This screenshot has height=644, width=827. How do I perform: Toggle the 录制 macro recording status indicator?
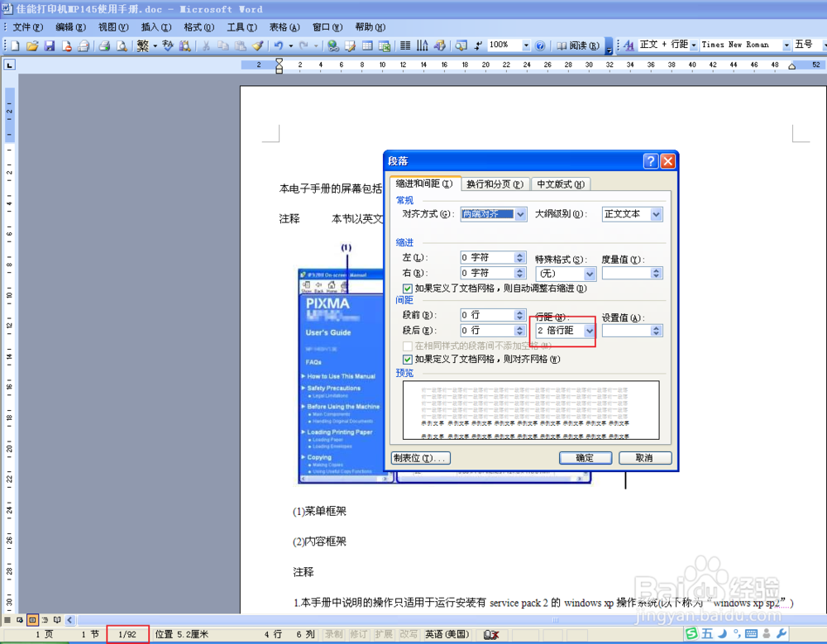pos(334,634)
